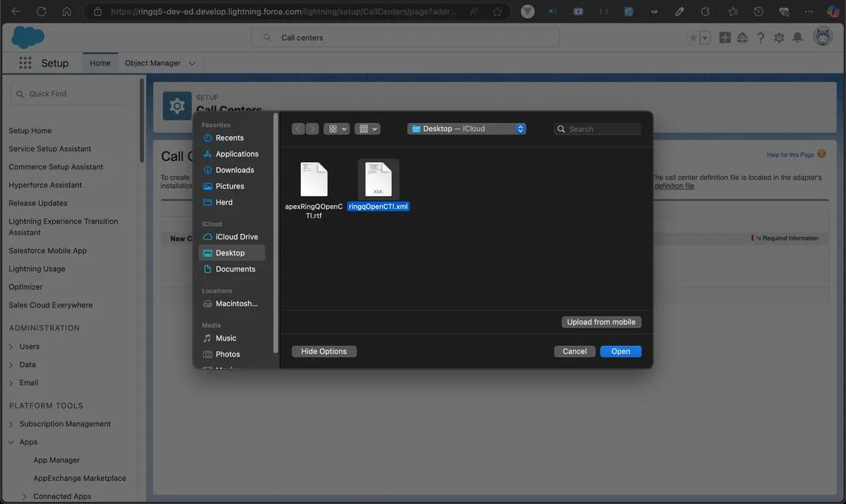Open Salesforce guidance center icon
The width and height of the screenshot is (846, 504).
tap(742, 38)
